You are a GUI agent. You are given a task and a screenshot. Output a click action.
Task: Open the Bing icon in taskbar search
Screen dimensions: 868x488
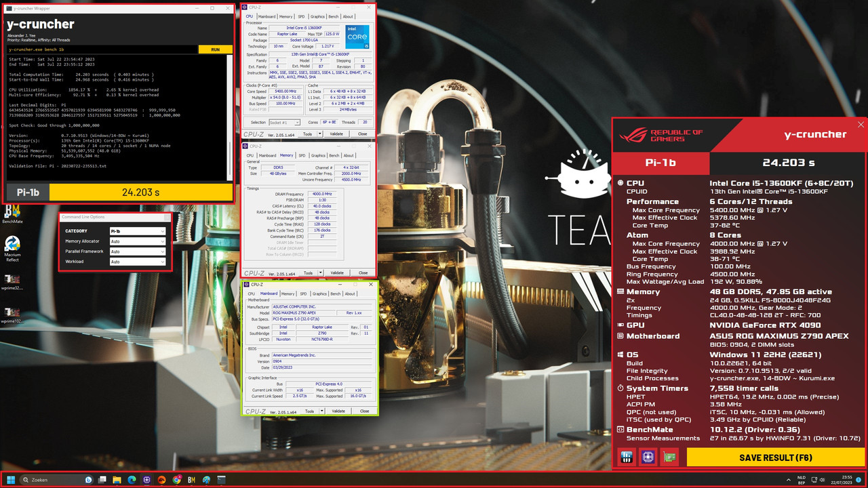(x=89, y=480)
